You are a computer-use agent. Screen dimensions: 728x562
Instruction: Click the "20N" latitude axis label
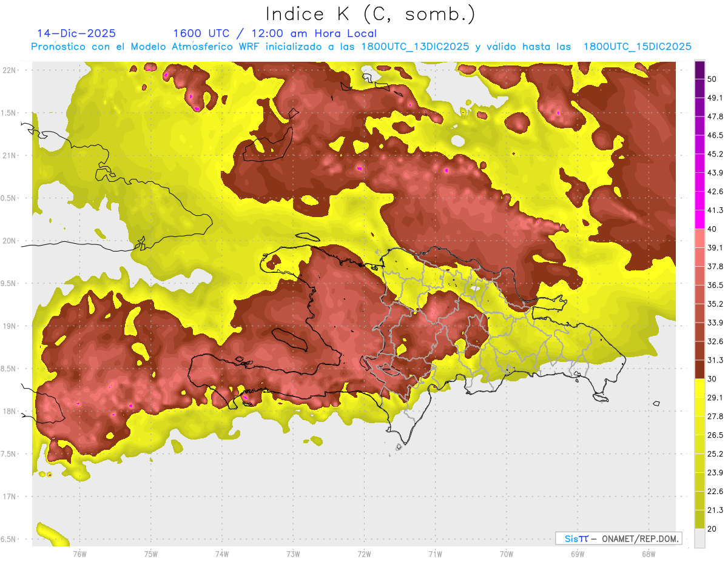pyautogui.click(x=9, y=241)
